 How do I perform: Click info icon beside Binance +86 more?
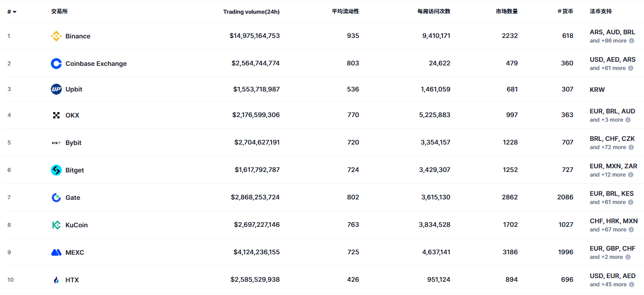[632, 41]
